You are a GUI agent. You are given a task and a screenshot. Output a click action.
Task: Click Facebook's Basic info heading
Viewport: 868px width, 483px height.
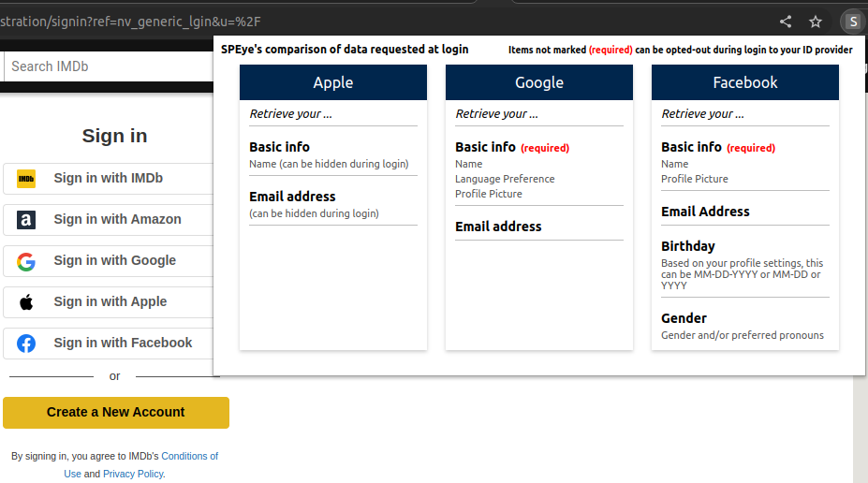pyautogui.click(x=691, y=147)
